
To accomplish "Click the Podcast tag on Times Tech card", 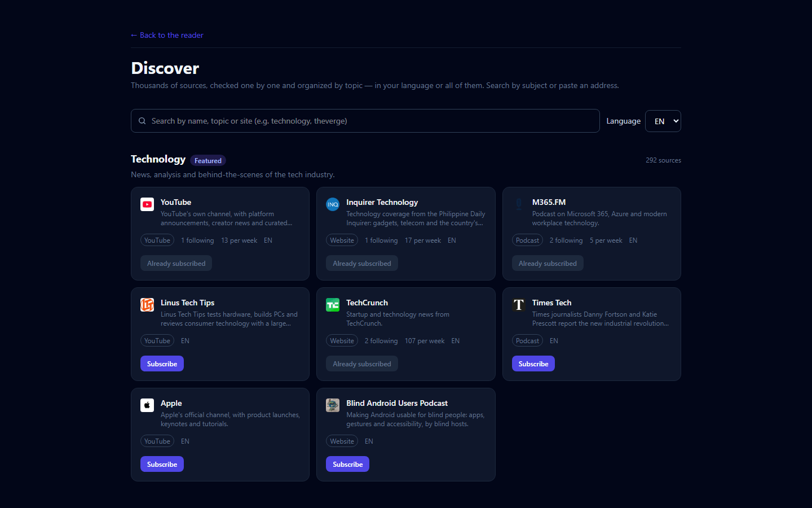I will pyautogui.click(x=527, y=341).
